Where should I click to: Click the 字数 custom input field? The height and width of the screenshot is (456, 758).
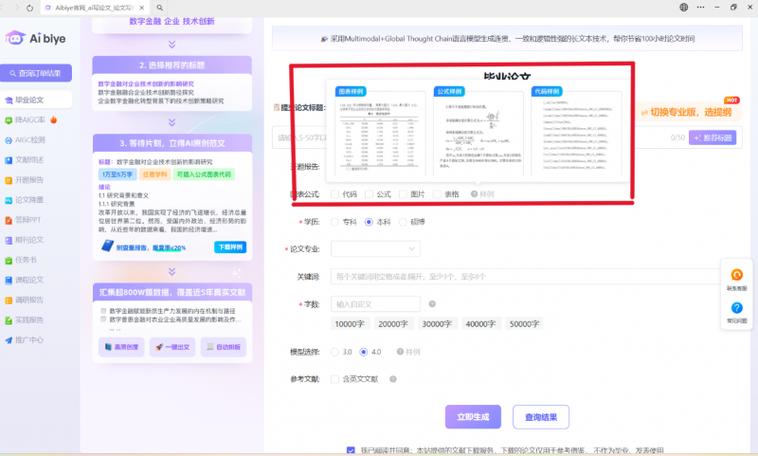(376, 304)
